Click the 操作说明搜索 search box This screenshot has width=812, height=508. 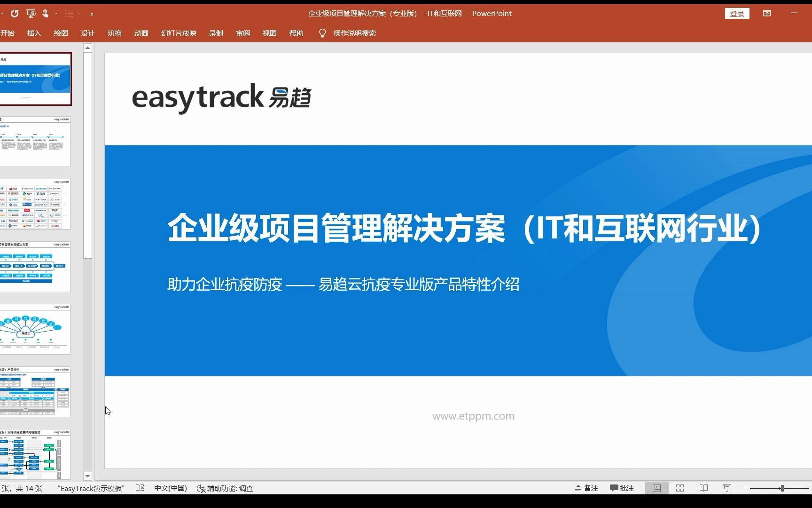coord(355,33)
